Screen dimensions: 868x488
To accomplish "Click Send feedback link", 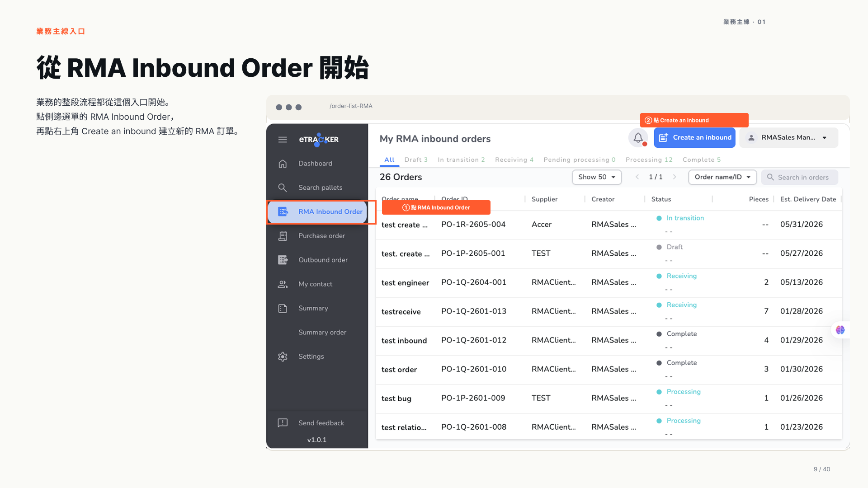I will [321, 423].
